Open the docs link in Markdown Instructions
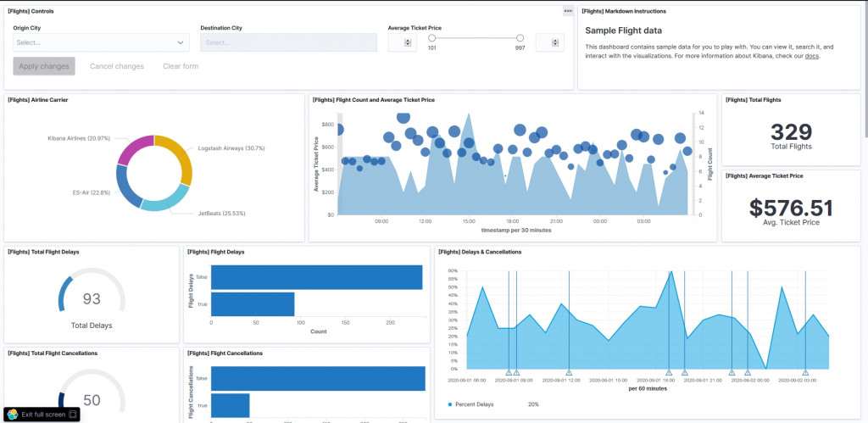Image resolution: width=868 pixels, height=423 pixels. pyautogui.click(x=811, y=56)
